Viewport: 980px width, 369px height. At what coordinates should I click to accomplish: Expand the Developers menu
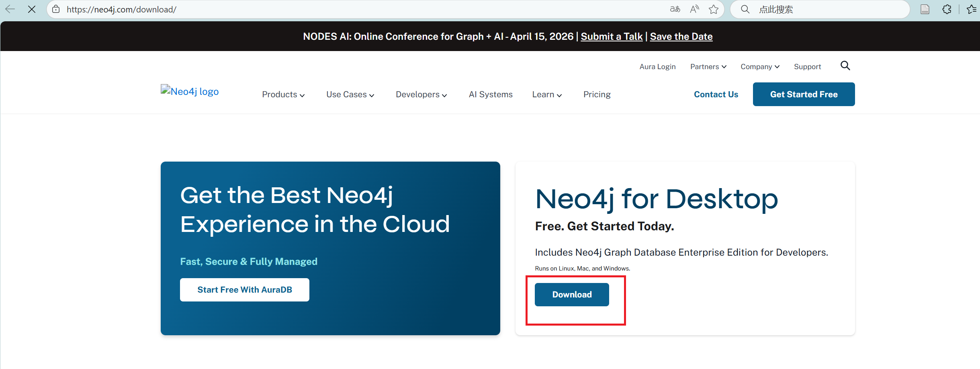(421, 94)
